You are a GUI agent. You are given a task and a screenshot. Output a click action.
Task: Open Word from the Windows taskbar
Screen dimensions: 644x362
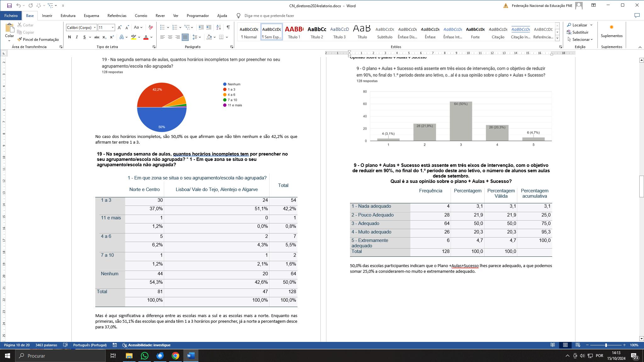tap(191, 356)
